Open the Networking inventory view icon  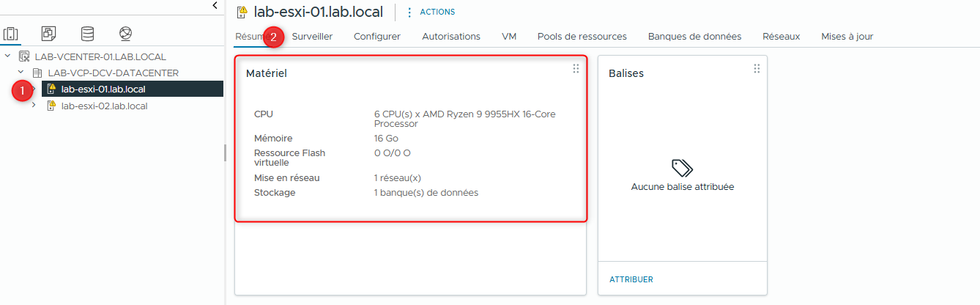tap(125, 34)
